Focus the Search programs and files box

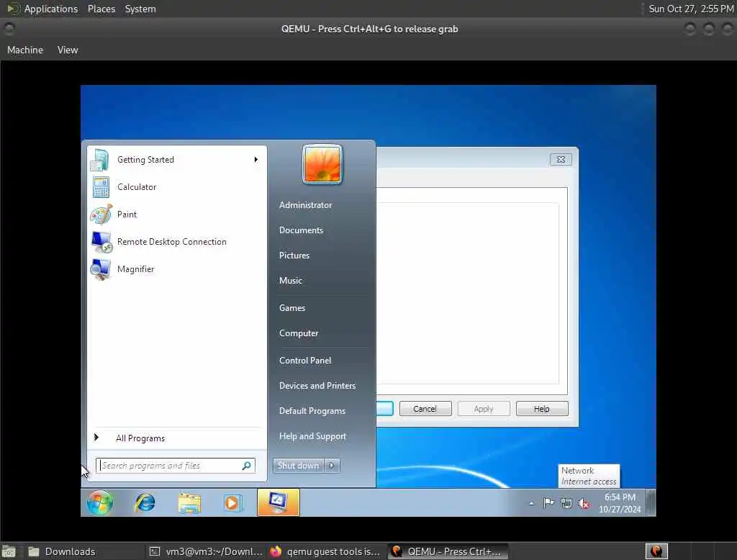176,466
